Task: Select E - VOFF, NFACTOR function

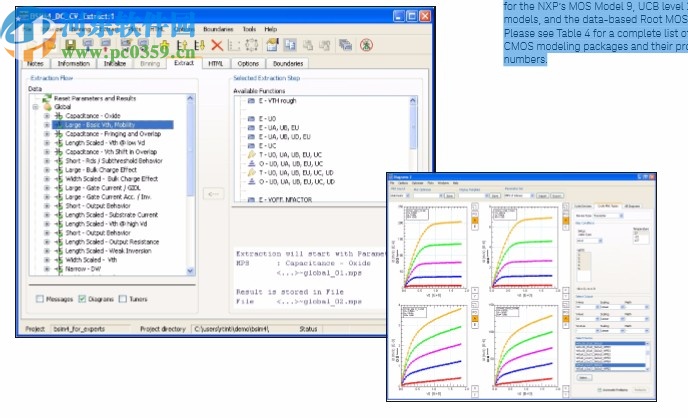Action: point(285,200)
